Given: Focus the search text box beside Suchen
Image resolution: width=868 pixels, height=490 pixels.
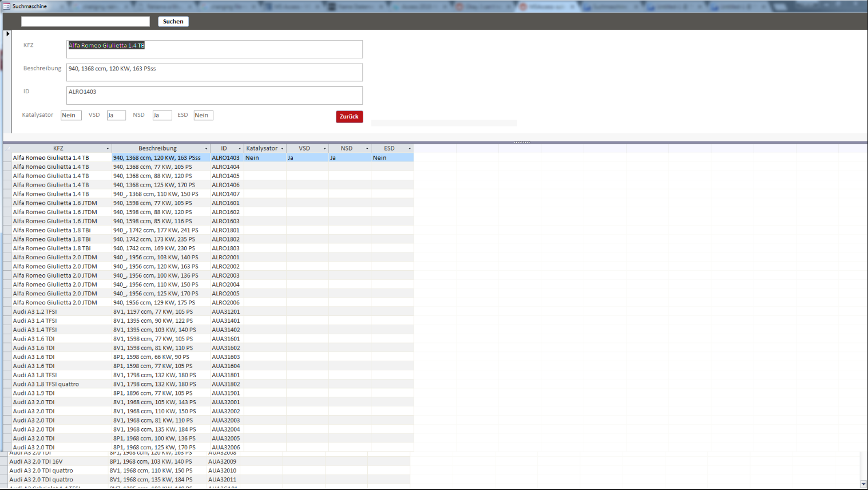Looking at the screenshot, I should point(85,22).
